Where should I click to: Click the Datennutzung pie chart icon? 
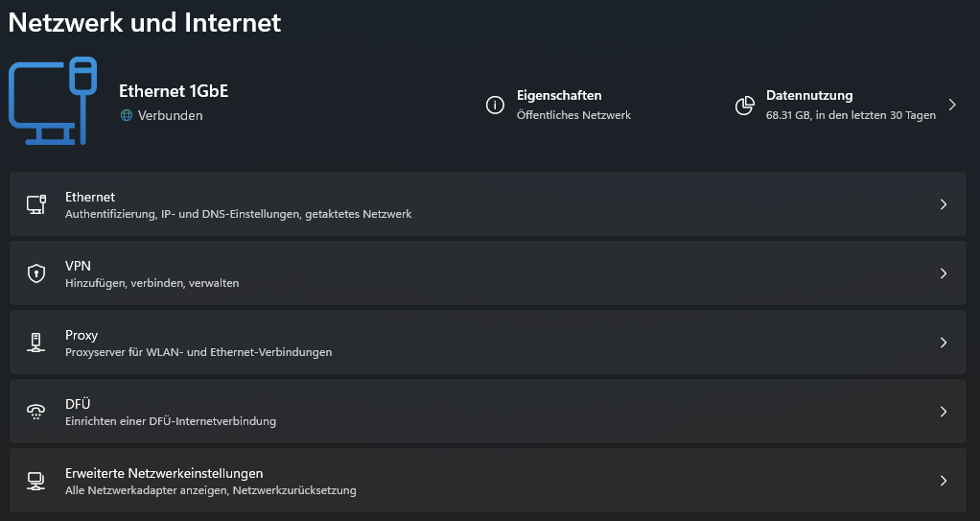click(744, 105)
